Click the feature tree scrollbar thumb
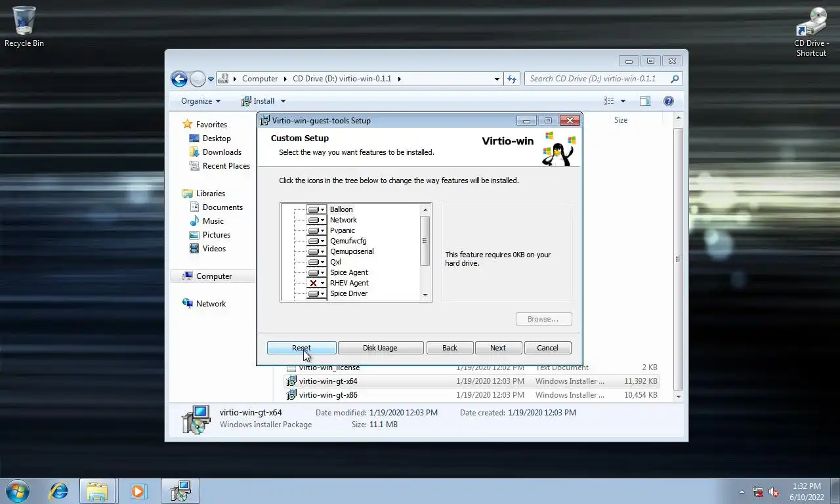Image resolution: width=840 pixels, height=504 pixels. click(425, 241)
